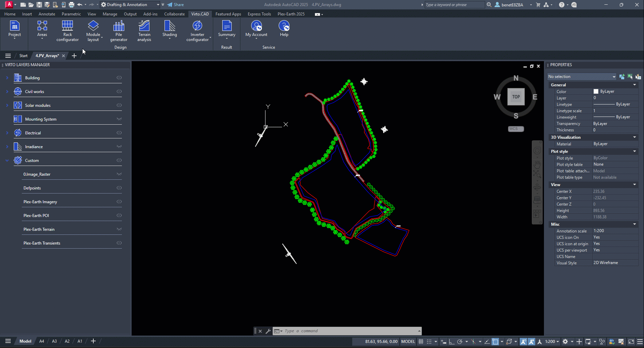This screenshot has height=348, width=644.
Task: Switch to the Annotate ribbon tab
Action: coord(47,14)
